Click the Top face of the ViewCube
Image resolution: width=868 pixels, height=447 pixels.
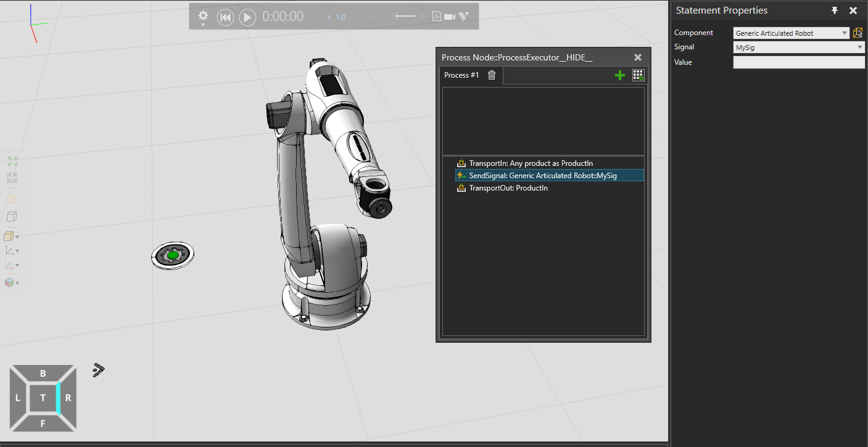43,398
